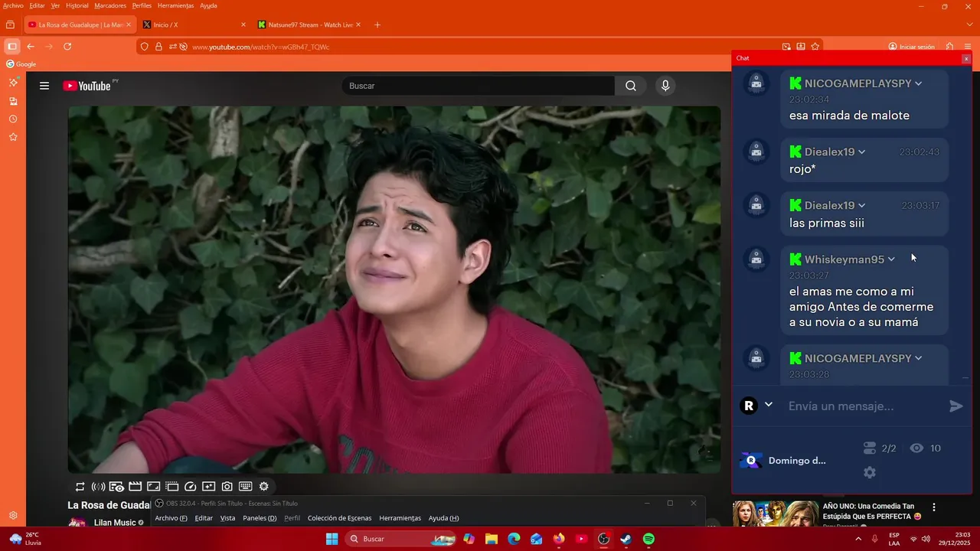980x551 pixels.
Task: Open the YouTube hamburger guide menu
Action: point(44,86)
